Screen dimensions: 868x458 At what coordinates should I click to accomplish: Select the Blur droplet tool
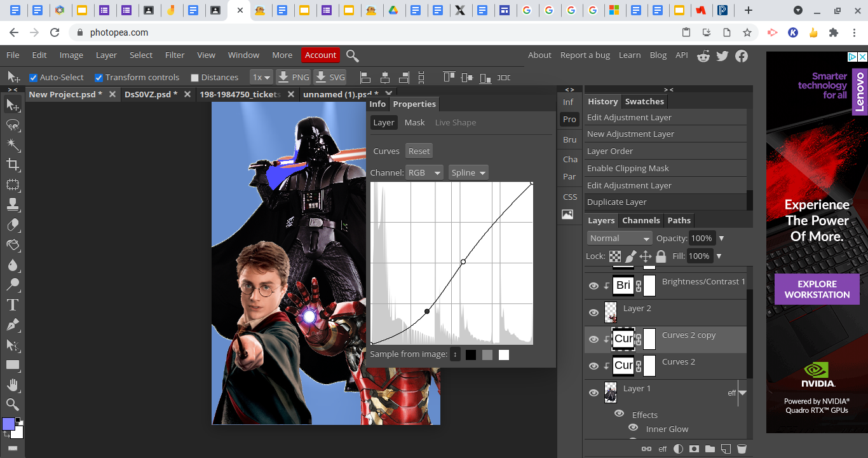13,265
